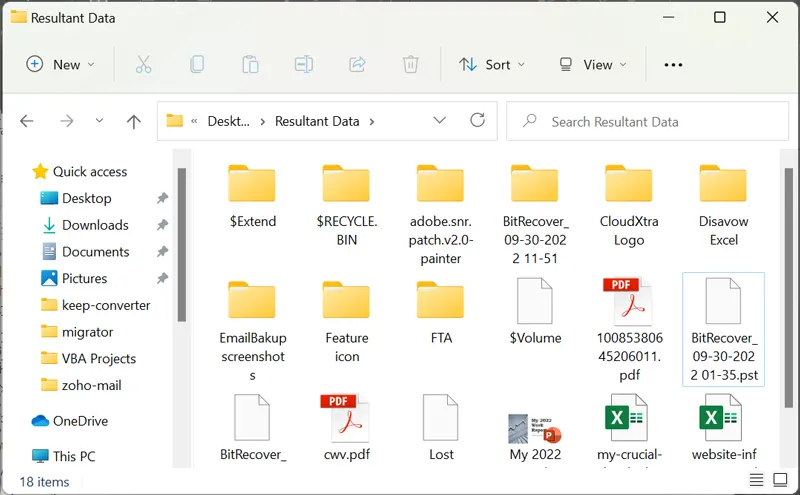Click the Share icon in toolbar
Image resolution: width=800 pixels, height=495 pixels.
(x=357, y=64)
